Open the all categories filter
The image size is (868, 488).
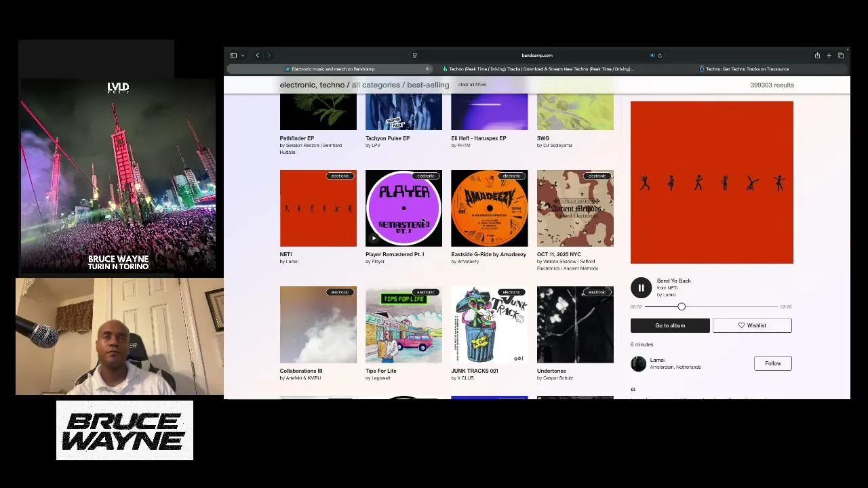click(x=376, y=85)
